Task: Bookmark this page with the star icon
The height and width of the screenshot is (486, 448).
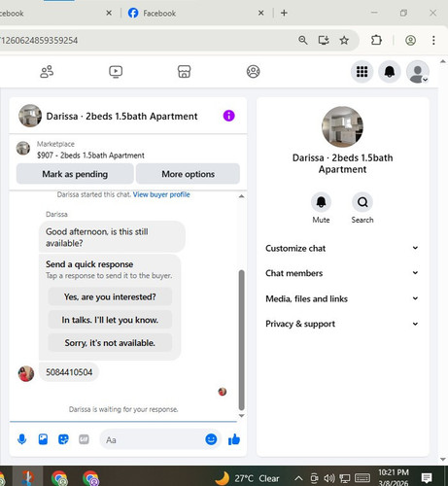Action: point(344,40)
